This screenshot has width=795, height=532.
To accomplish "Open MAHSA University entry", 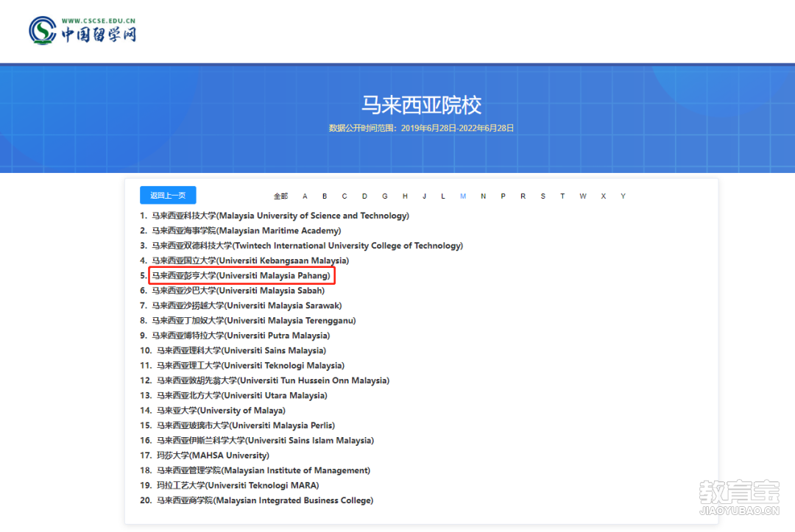I will pos(213,455).
